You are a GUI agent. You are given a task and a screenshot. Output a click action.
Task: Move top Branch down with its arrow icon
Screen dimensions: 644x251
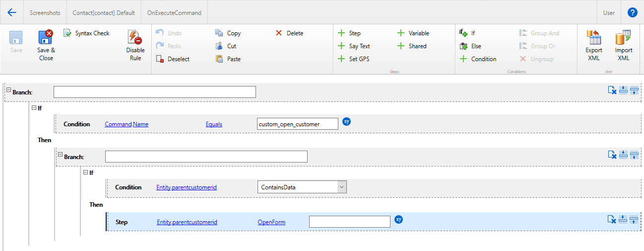click(623, 90)
